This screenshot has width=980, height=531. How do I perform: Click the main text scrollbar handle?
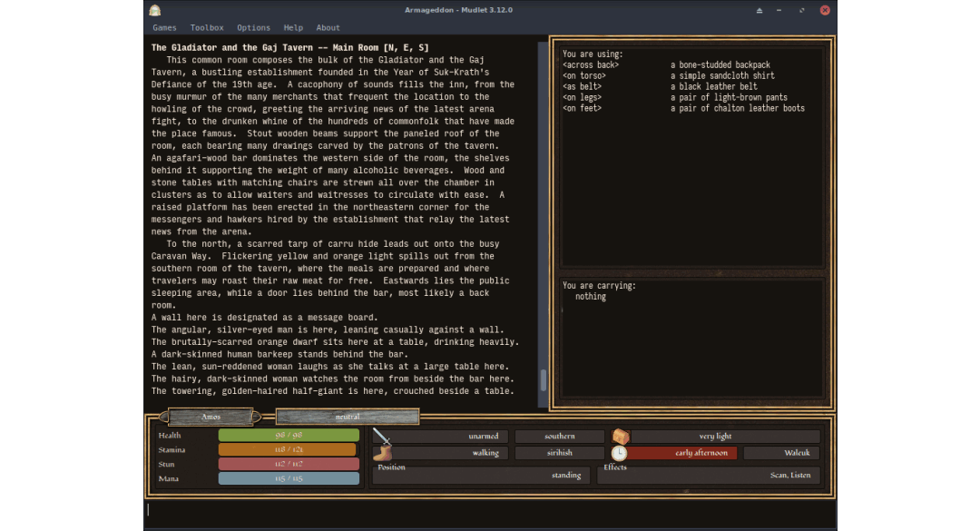544,380
